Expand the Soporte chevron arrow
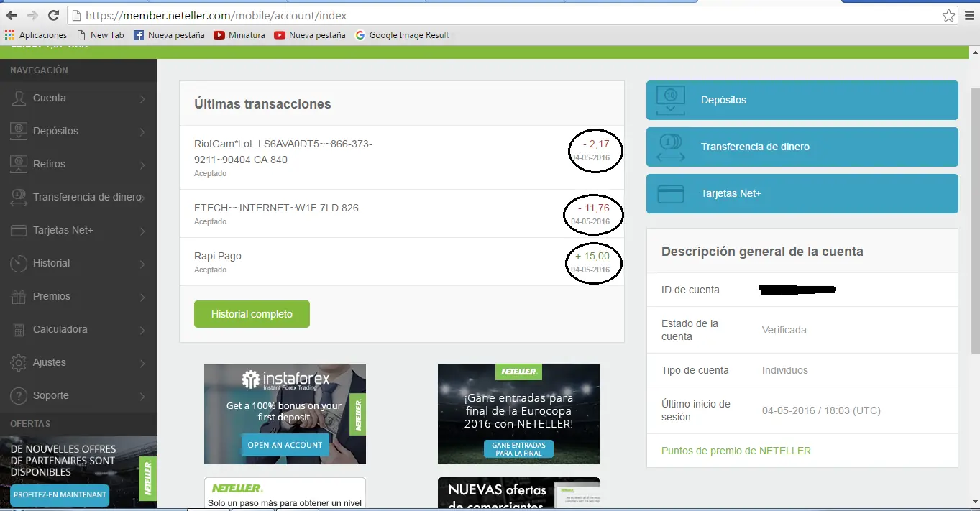The height and width of the screenshot is (511, 980). 142,396
